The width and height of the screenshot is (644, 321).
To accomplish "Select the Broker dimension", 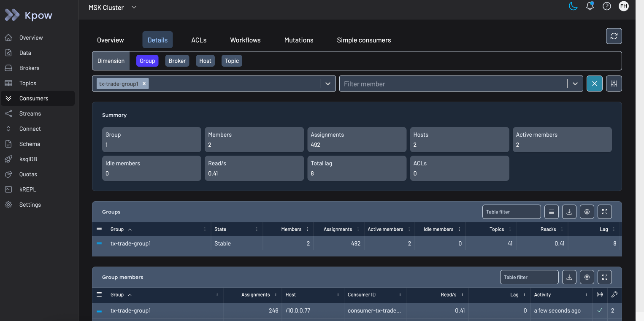I will tap(177, 61).
